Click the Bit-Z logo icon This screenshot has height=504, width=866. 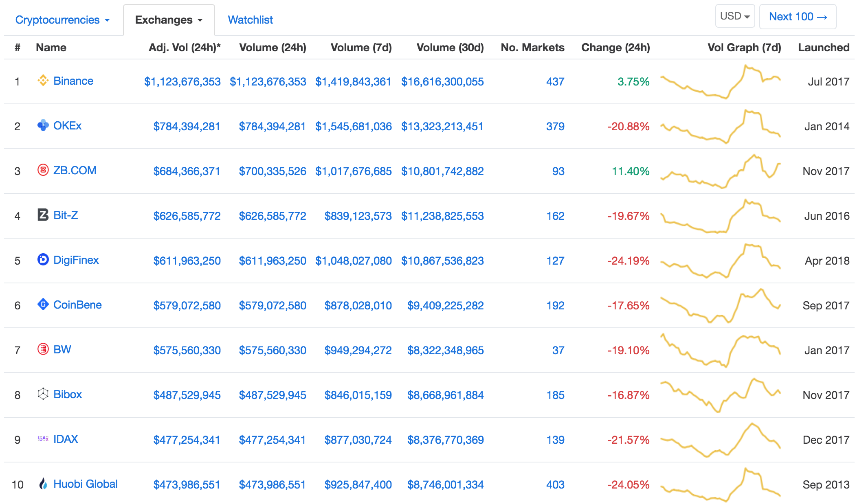click(43, 215)
